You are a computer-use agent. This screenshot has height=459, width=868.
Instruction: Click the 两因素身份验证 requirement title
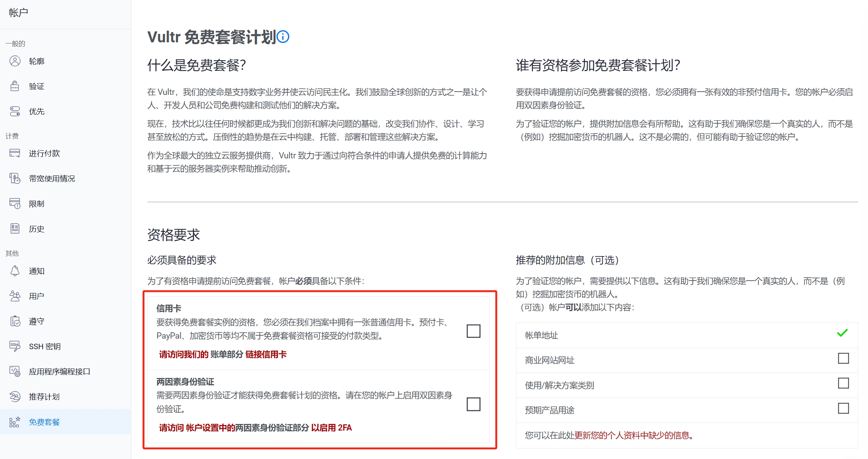[185, 382]
